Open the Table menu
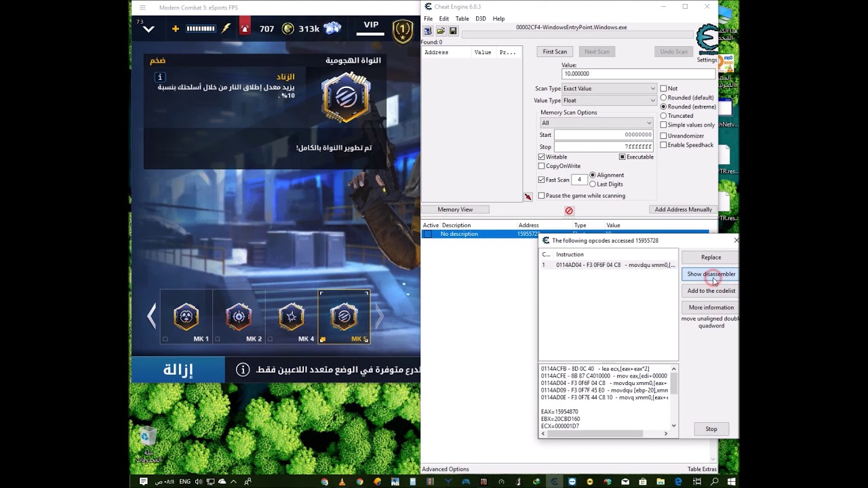Image resolution: width=868 pixels, height=488 pixels. (x=462, y=19)
